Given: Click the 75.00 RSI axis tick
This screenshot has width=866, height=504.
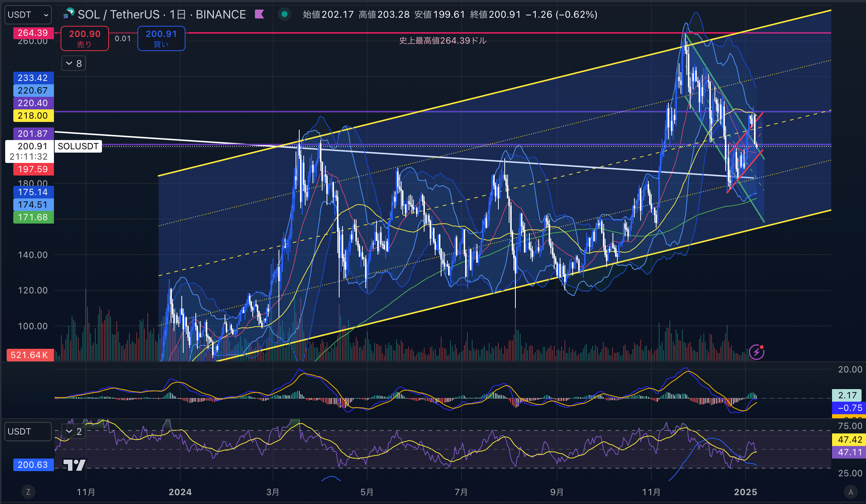Looking at the screenshot, I should [850, 426].
